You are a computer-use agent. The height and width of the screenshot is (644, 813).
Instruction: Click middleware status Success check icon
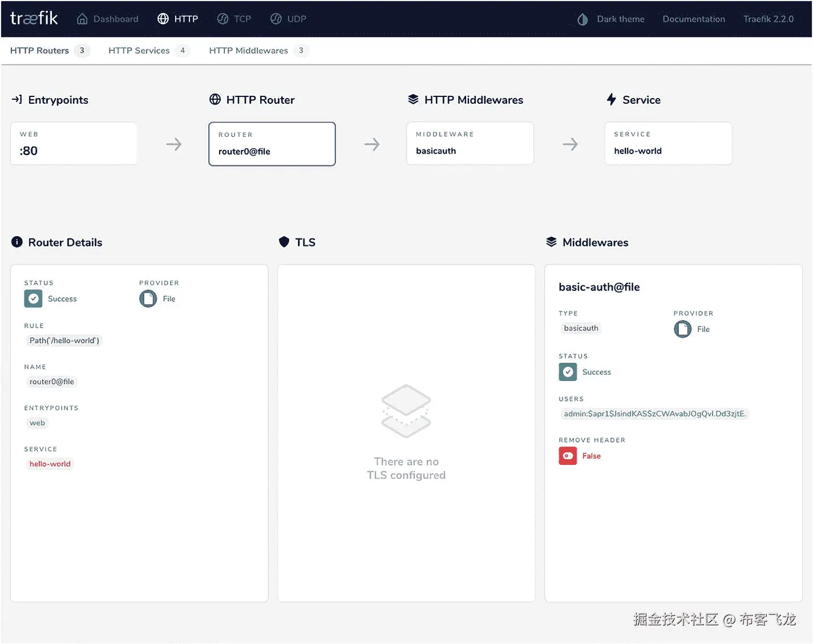(568, 372)
